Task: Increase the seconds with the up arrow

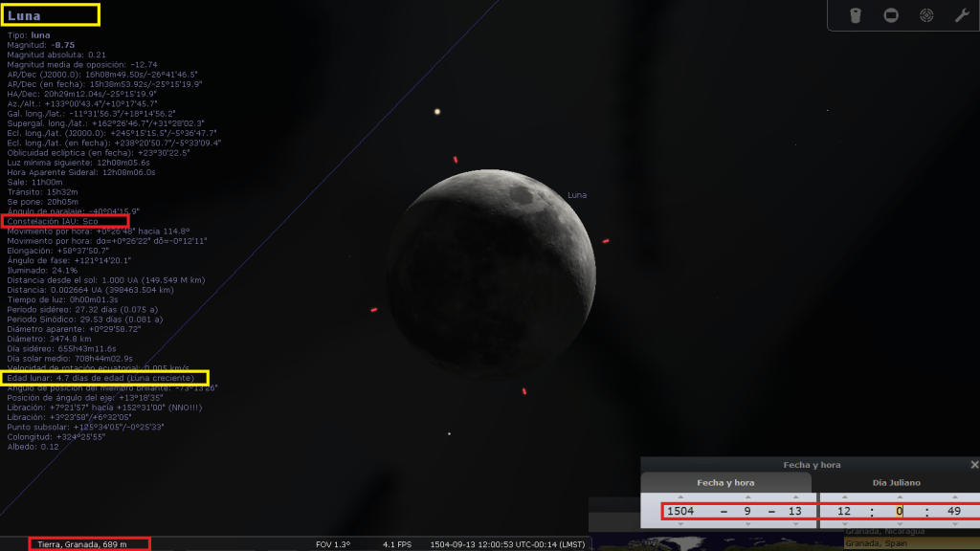Action: tap(953, 497)
